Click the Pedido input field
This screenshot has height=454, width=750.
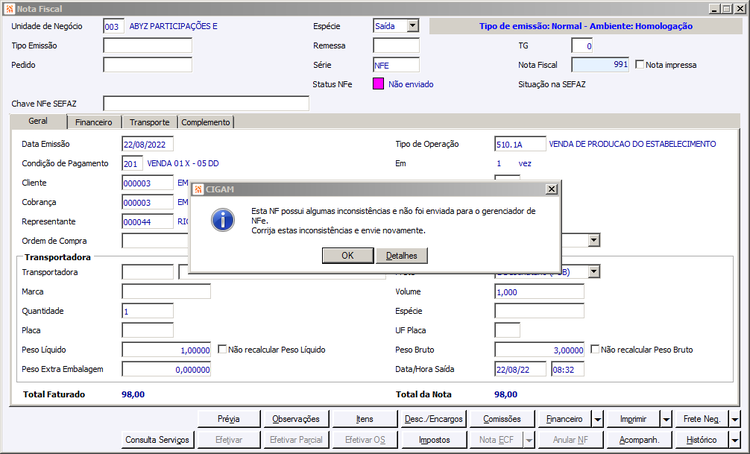147,65
